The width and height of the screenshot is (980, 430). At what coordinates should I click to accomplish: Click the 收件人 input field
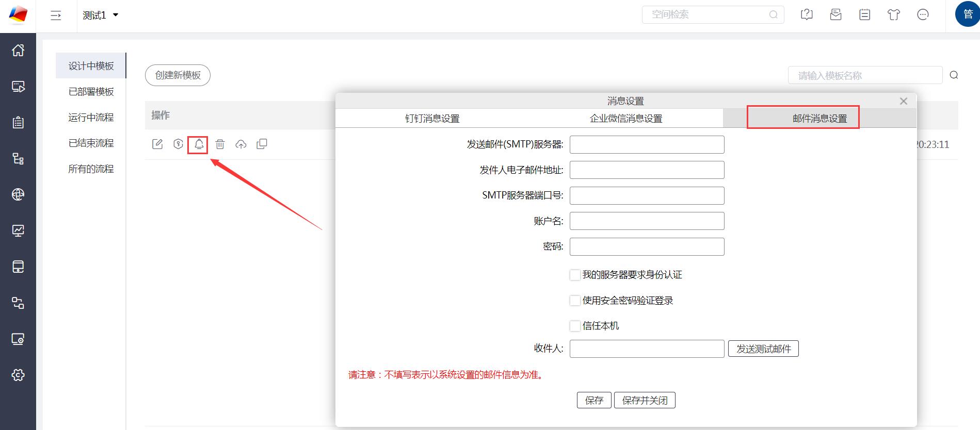pos(647,349)
